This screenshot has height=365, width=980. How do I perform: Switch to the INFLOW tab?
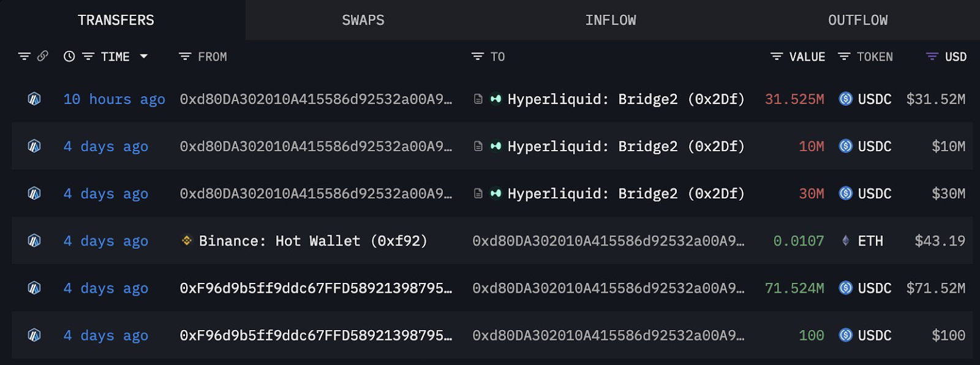[x=611, y=20]
